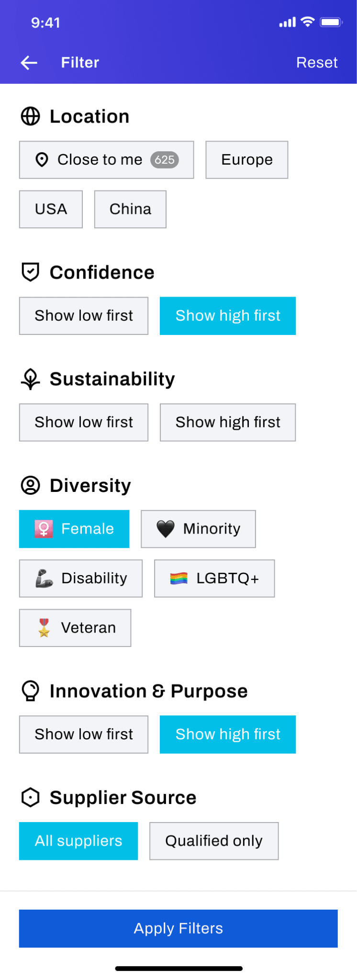Click the lightbulb icon beside Innovation & Purpose
Screen dimensions: 357x980
pos(31,691)
